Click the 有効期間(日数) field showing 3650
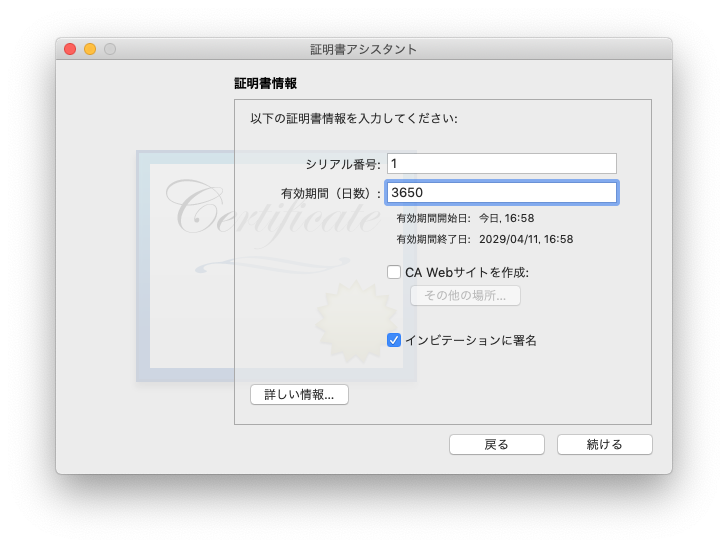 coord(502,193)
